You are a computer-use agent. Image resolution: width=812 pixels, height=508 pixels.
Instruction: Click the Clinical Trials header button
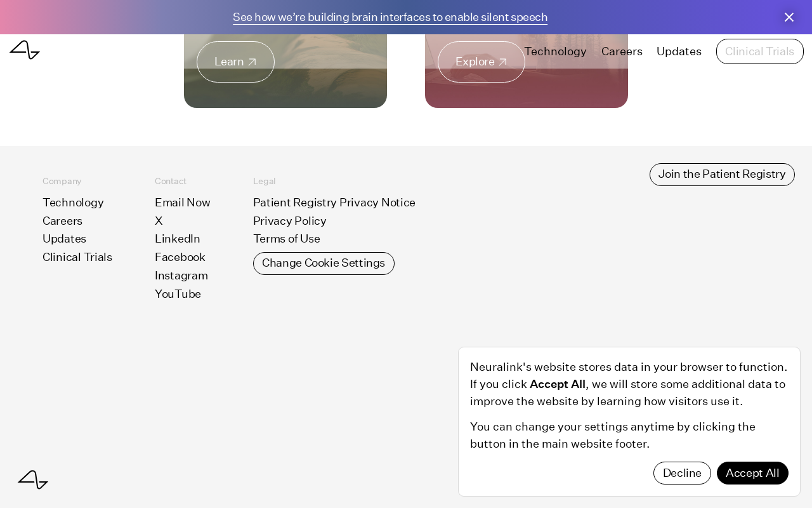click(x=760, y=51)
